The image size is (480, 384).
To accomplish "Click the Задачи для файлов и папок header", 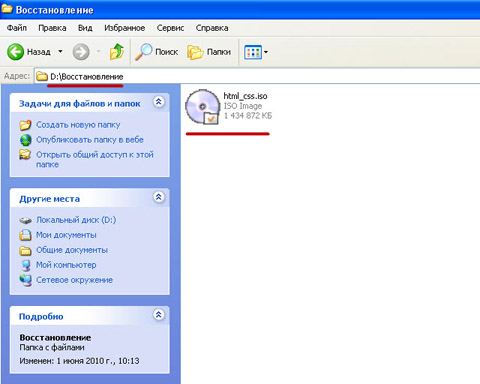I will (80, 104).
